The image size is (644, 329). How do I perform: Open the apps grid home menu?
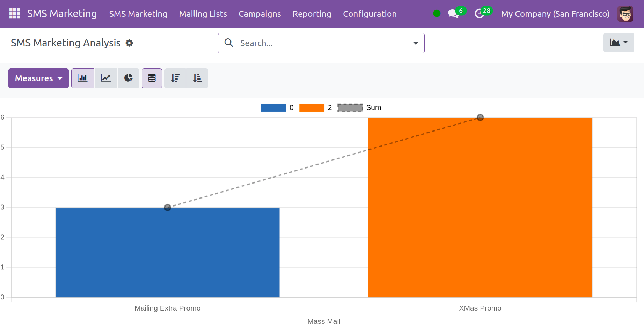pos(14,14)
